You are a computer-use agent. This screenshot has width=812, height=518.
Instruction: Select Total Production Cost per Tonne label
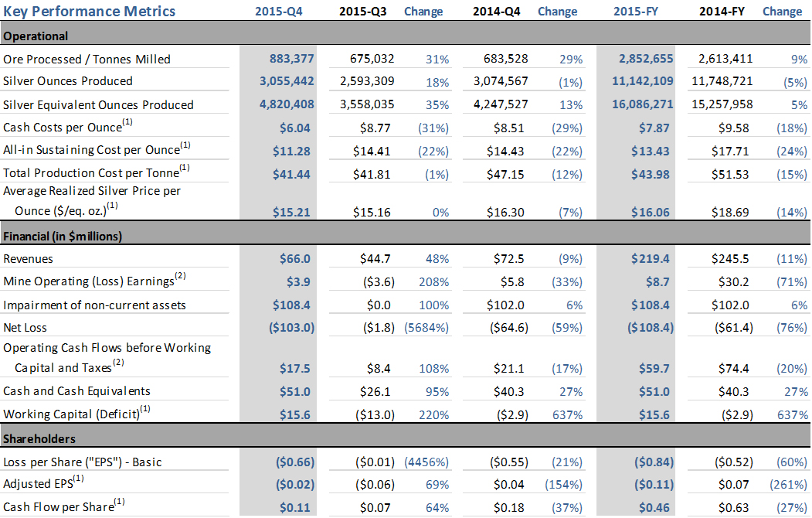point(97,172)
